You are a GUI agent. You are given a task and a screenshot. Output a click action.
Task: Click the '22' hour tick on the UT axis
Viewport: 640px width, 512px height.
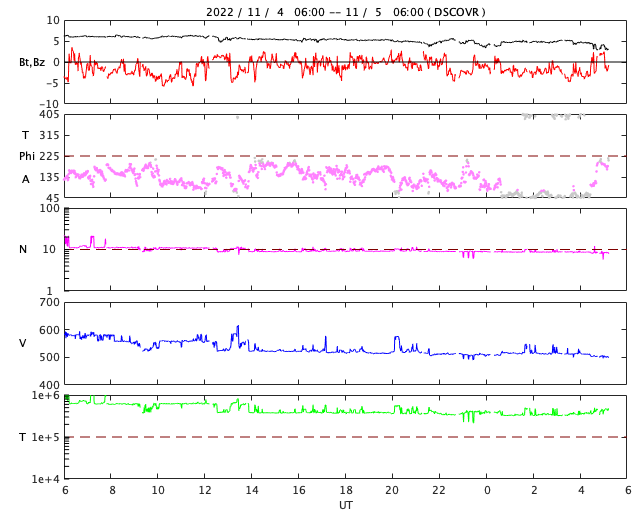(x=439, y=490)
